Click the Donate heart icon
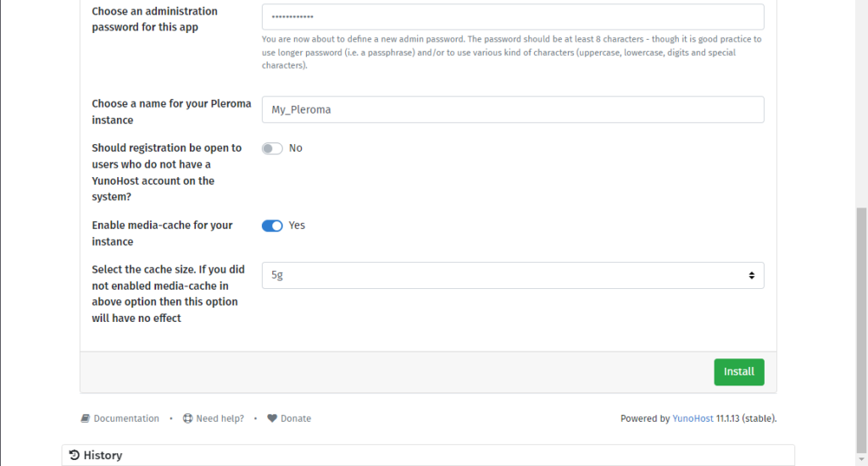The height and width of the screenshot is (466, 868). pos(272,419)
